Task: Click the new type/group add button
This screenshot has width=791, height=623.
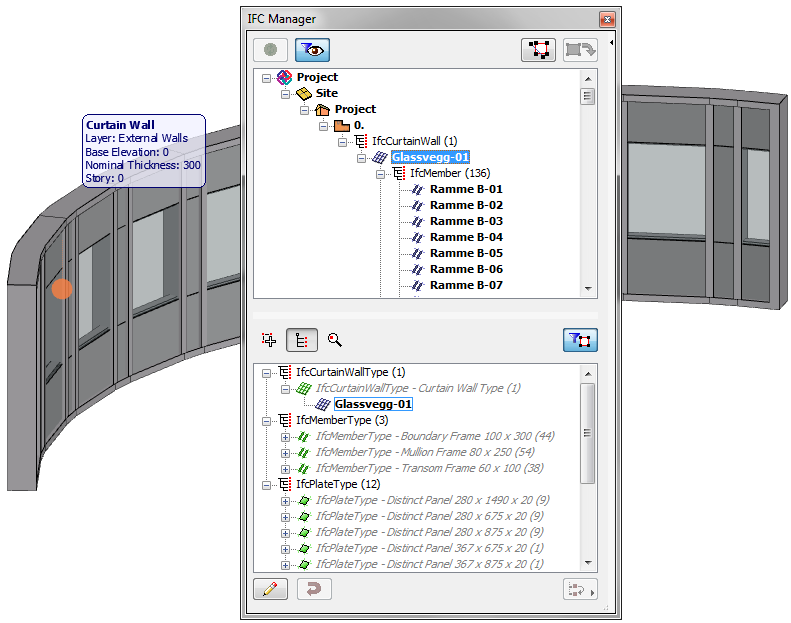Action: [x=269, y=339]
